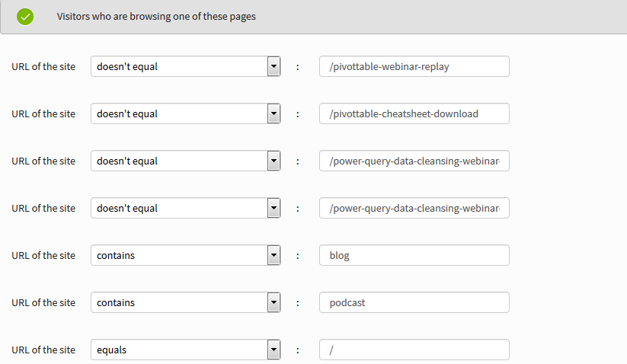Click "URL of the site" label in equals row

[43, 350]
